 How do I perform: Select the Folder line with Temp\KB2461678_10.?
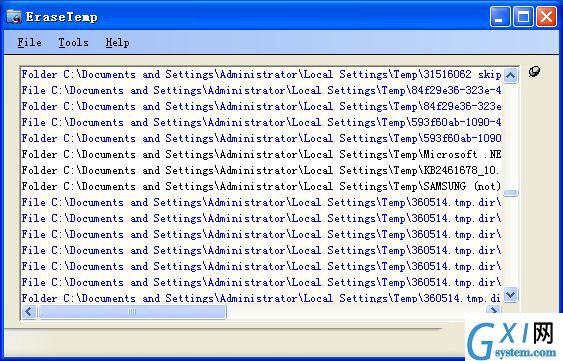click(x=261, y=170)
